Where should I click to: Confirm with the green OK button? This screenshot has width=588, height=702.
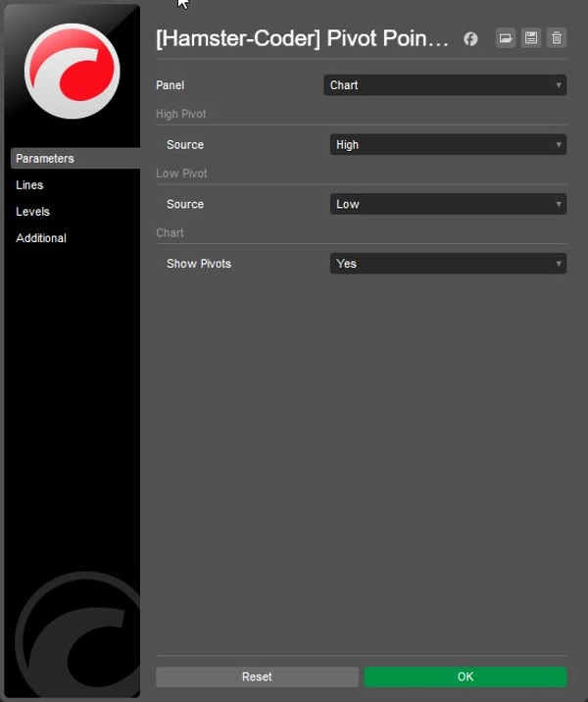point(465,677)
